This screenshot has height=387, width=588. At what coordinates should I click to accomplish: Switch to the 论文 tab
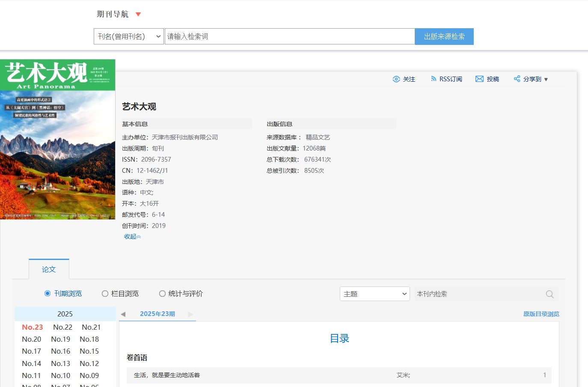point(49,269)
